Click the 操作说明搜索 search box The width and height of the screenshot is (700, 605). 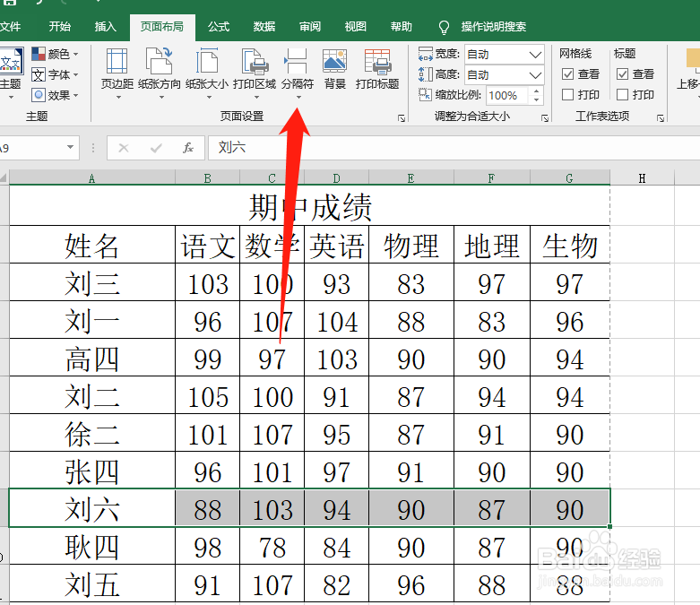point(493,27)
